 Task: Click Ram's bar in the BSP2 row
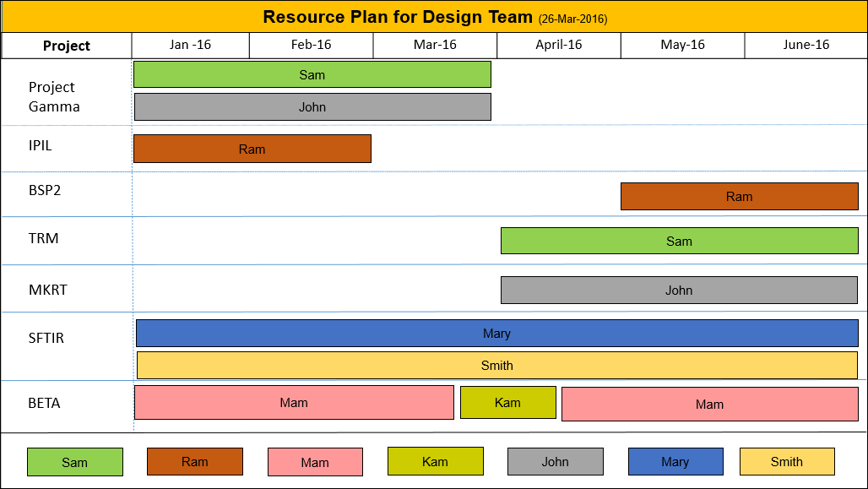[x=739, y=196]
